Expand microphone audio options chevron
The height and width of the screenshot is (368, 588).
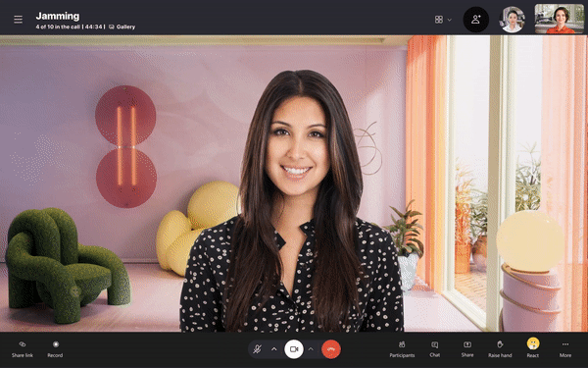274,349
